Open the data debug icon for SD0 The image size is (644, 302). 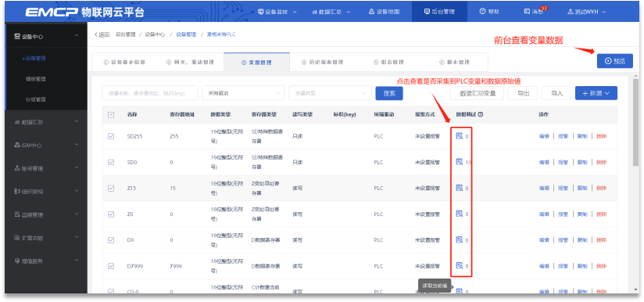click(460, 162)
